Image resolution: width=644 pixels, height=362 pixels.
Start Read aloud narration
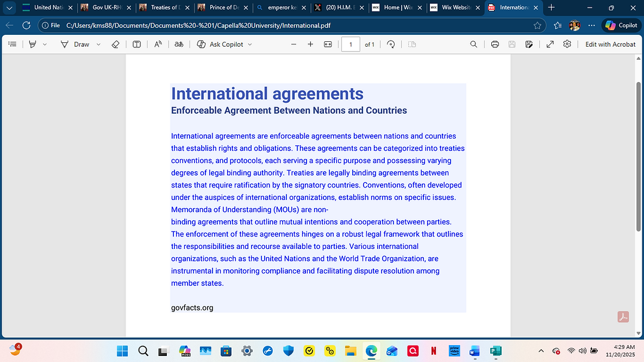click(x=158, y=44)
